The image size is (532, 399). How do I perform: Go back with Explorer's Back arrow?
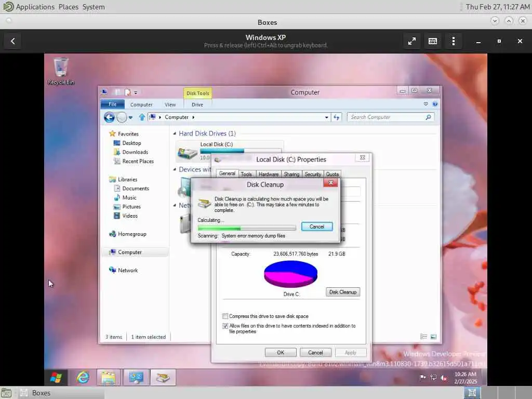coord(109,117)
